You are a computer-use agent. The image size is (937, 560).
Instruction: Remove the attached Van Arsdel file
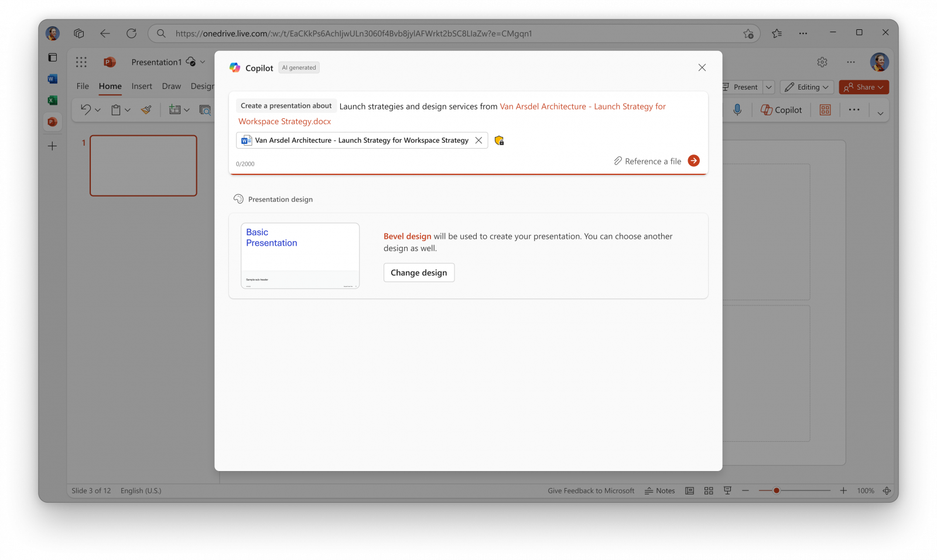click(478, 140)
